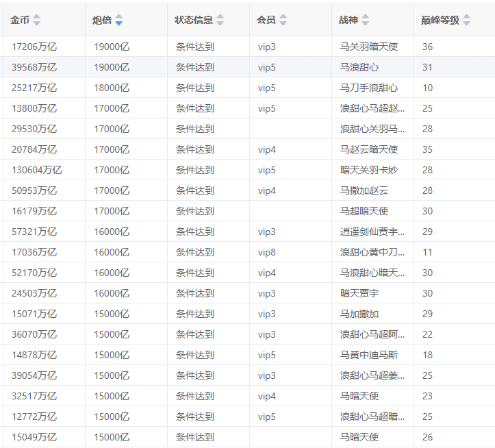The height and width of the screenshot is (448, 495).
Task: Select the 18000亿 炮倍 cell
Action: pos(112,88)
